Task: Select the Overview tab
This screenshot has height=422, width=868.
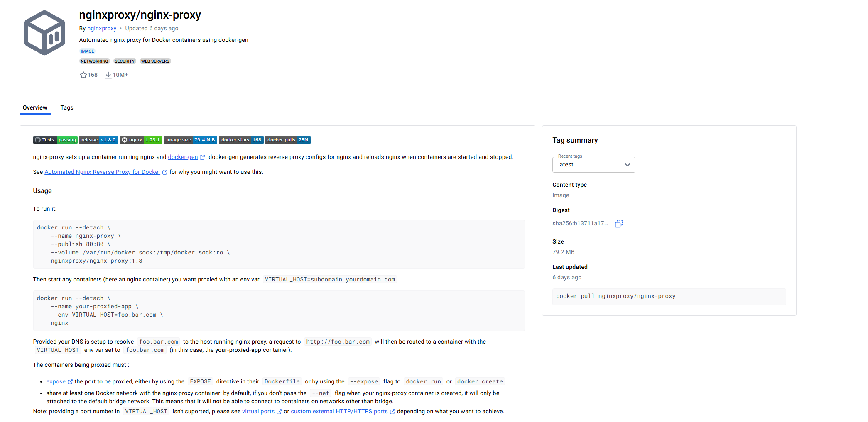Action: pyautogui.click(x=35, y=108)
